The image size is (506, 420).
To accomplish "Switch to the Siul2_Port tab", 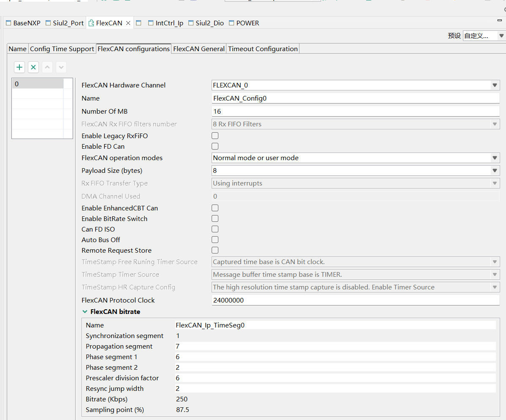I will coord(65,23).
